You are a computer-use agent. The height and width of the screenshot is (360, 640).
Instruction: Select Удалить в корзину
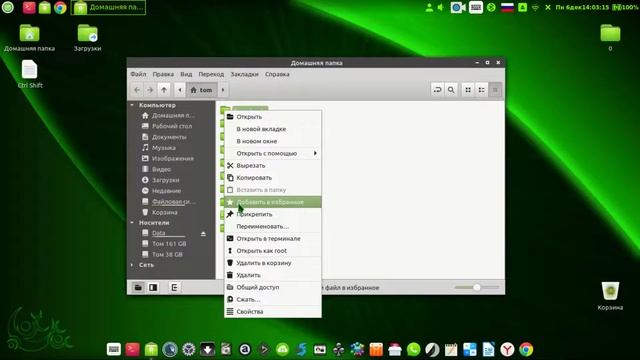[273, 263]
